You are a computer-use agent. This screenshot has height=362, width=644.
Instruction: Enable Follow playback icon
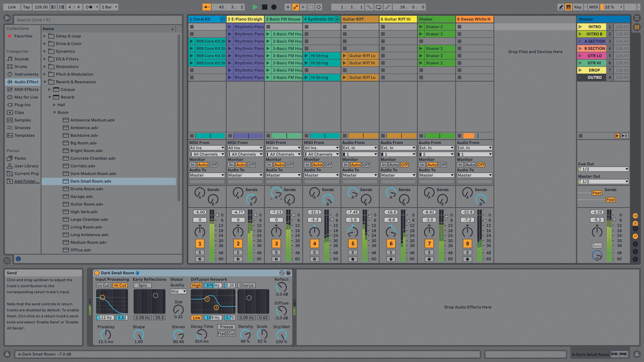pyautogui.click(x=207, y=7)
